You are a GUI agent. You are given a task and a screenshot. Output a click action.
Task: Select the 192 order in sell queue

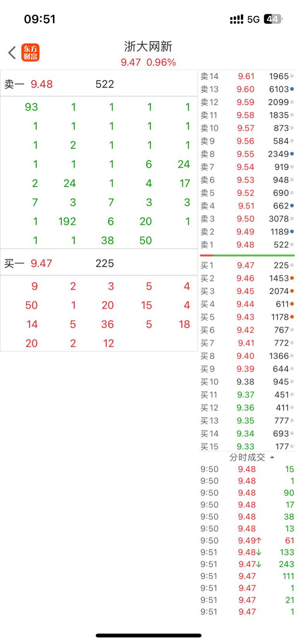coord(67,222)
